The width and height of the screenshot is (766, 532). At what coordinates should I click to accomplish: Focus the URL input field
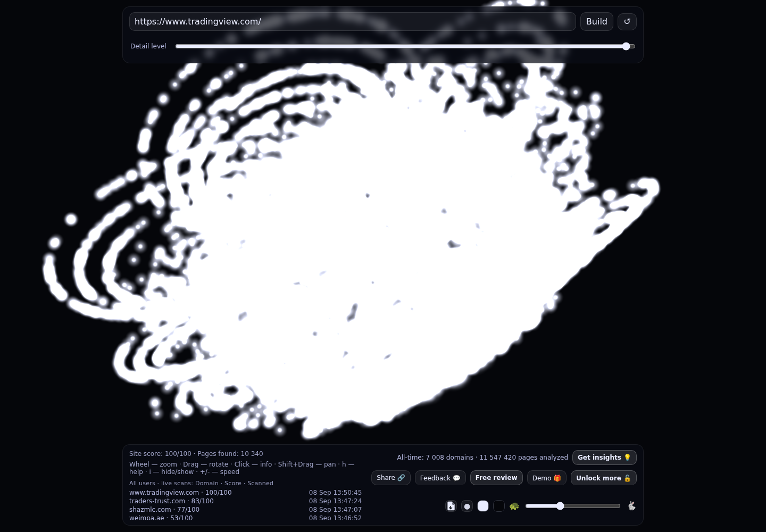(352, 21)
